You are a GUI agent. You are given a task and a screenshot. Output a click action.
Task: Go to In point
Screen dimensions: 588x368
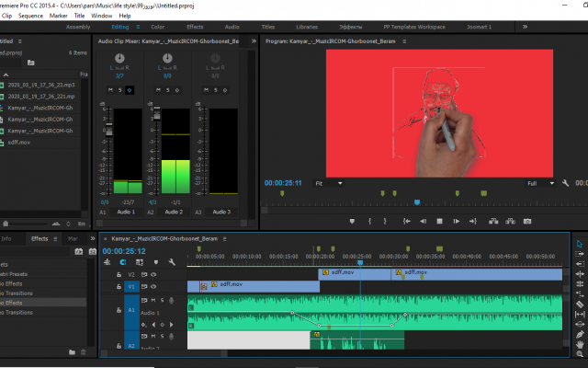tap(406, 221)
